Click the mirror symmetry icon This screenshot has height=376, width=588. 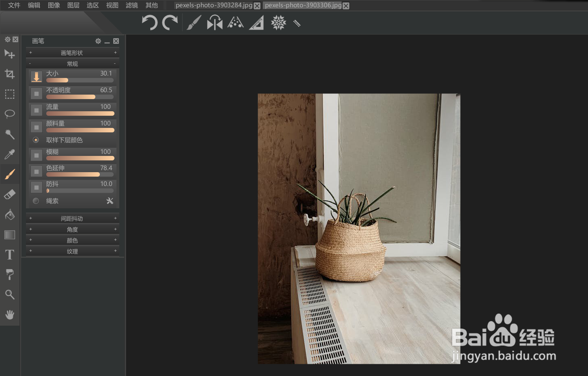[x=215, y=23]
